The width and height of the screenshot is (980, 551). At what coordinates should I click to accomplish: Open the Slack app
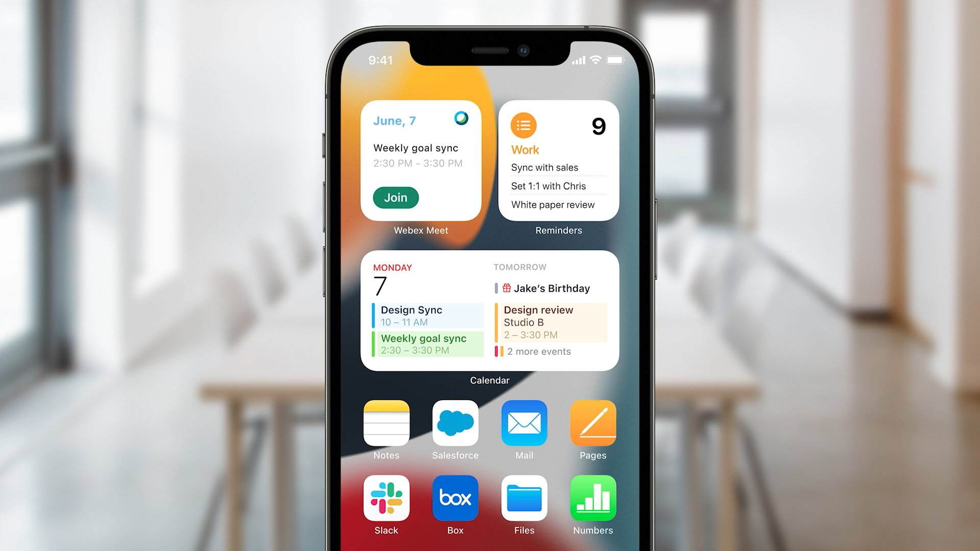[x=386, y=502]
